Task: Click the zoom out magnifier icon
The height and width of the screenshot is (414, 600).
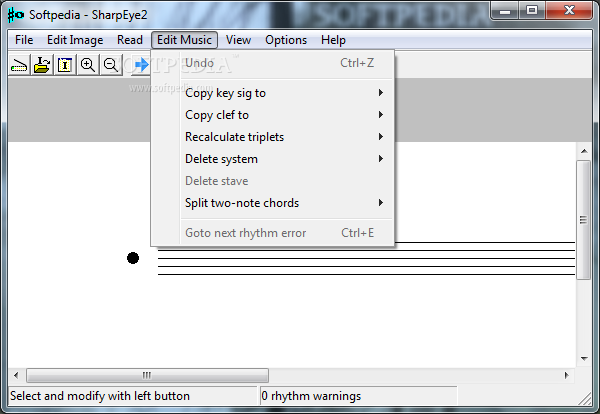Action: click(111, 65)
